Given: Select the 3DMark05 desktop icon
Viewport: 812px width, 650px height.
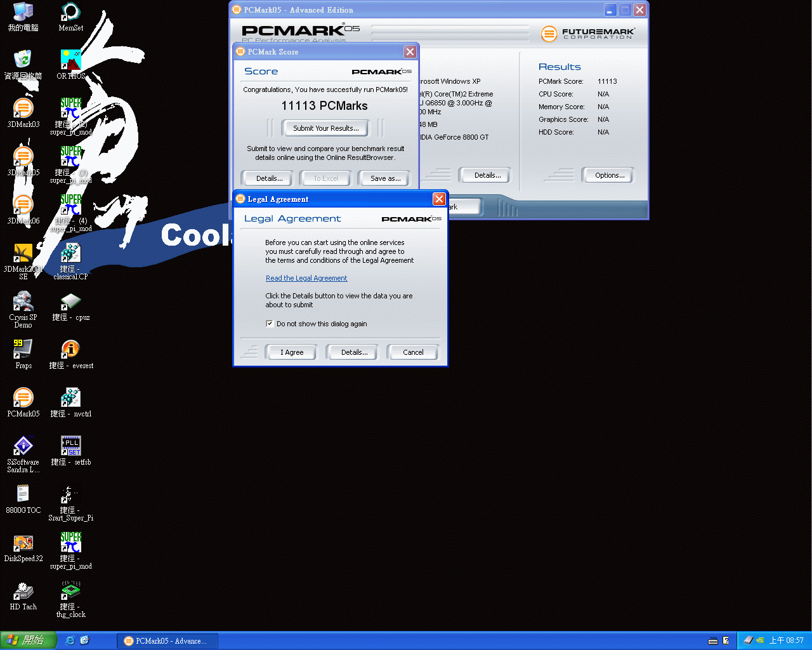Looking at the screenshot, I should tap(23, 161).
